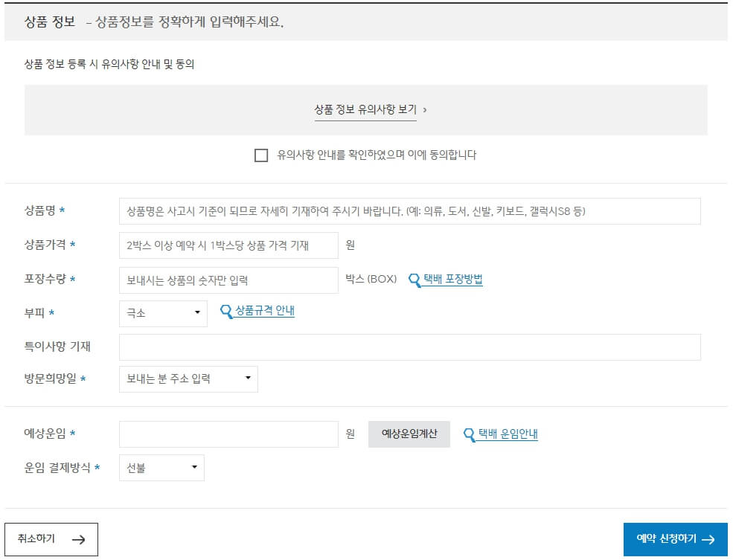Screen dimensions: 733x560
Task: Click the 포장수량 quantity input field
Action: (228, 279)
